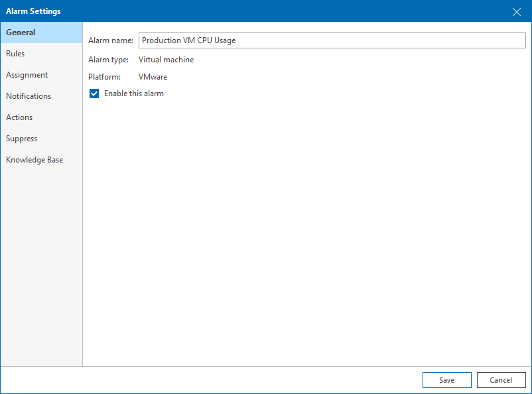Click the Platform label
This screenshot has width=532, height=394.
tap(105, 77)
